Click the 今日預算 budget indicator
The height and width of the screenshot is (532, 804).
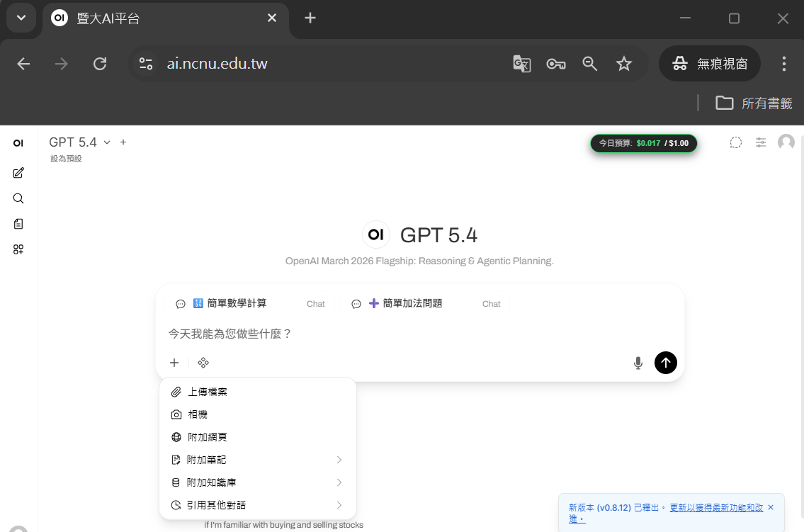point(643,142)
